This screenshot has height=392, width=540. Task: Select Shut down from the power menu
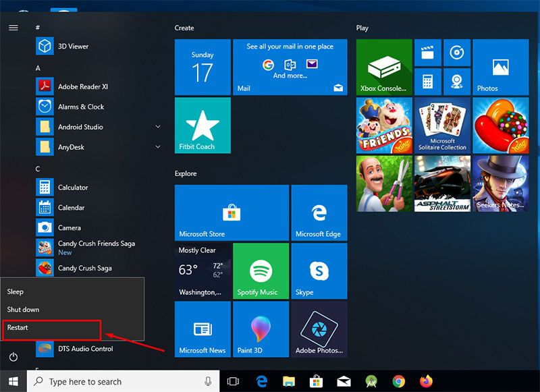click(72, 310)
